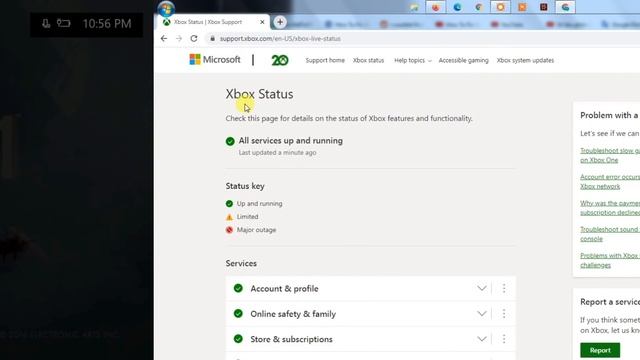Click Major outage legend entry
This screenshot has width=640, height=360.
click(251, 230)
